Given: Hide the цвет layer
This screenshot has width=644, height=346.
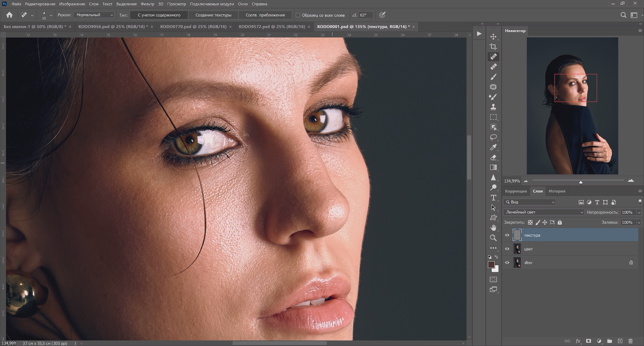Looking at the screenshot, I should [x=507, y=249].
